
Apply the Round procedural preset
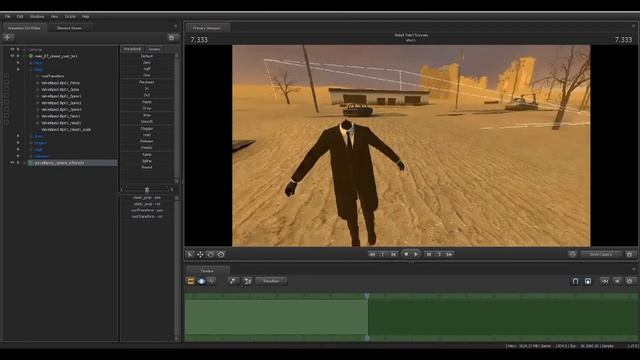tap(147, 167)
